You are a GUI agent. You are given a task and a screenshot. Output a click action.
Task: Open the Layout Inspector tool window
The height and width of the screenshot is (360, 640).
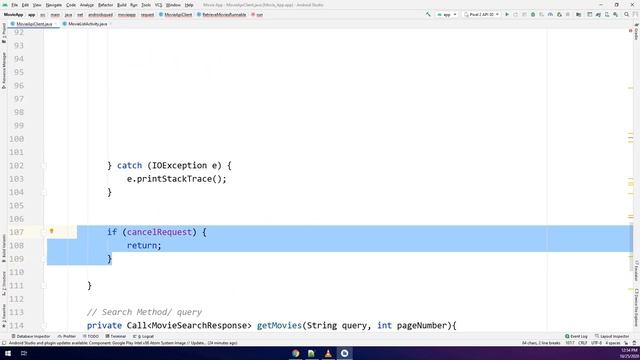coord(612,336)
